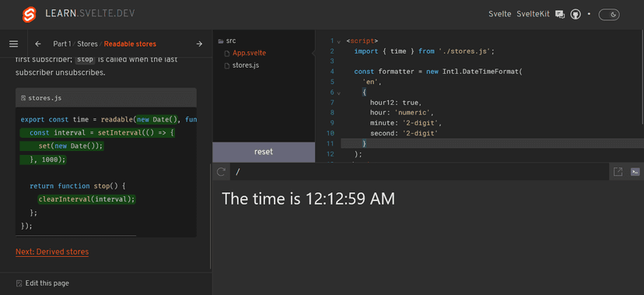Click the App.svelte file icon
Viewport: 644px width, 295px height.
(x=227, y=54)
